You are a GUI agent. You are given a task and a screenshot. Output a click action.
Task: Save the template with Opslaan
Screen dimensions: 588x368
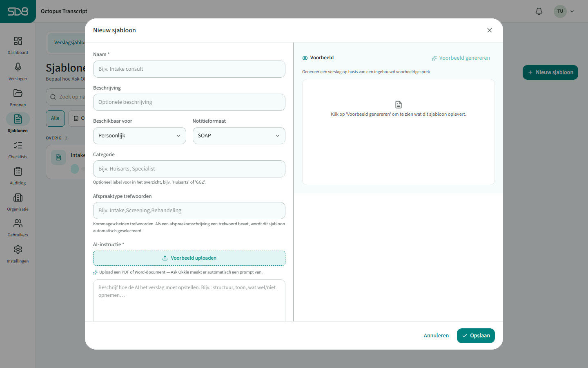tap(476, 336)
